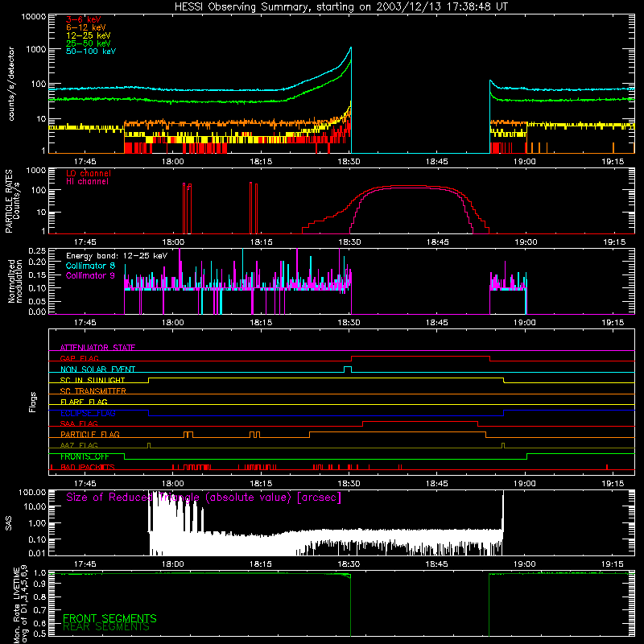Viewport: 644px width, 644px height.
Task: Click the SAA FLAG label
Action: click(79, 423)
